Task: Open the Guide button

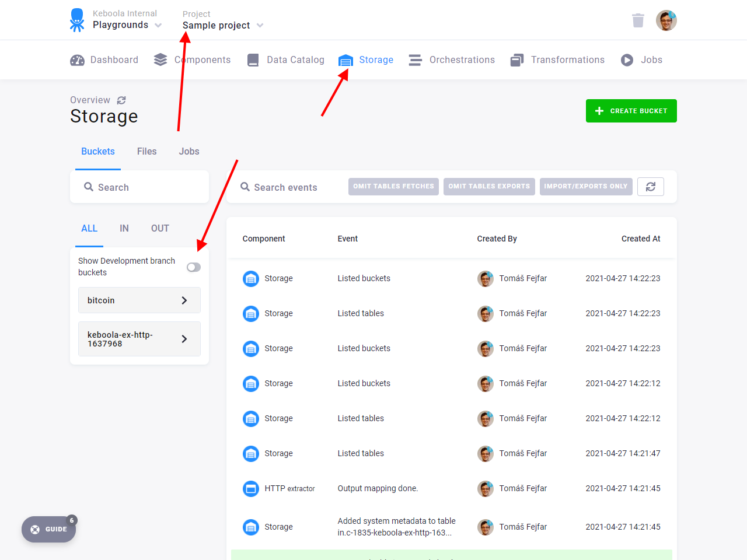Action: (49, 530)
